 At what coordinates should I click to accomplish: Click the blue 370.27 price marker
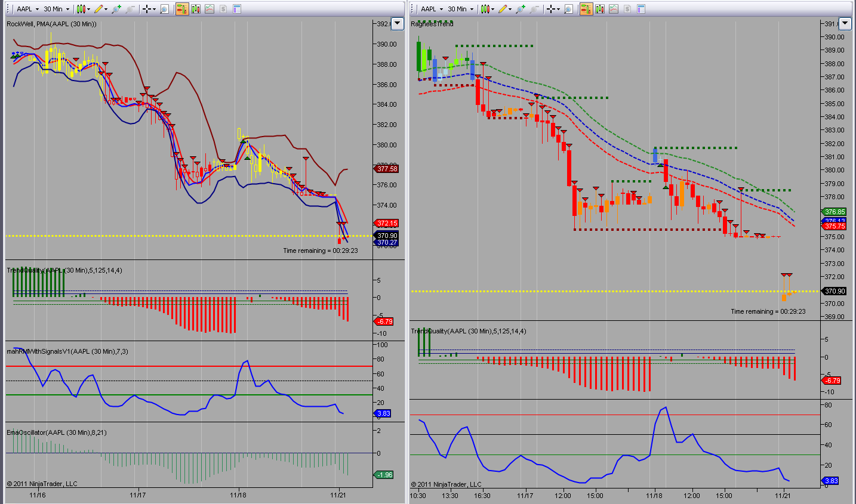tap(387, 243)
